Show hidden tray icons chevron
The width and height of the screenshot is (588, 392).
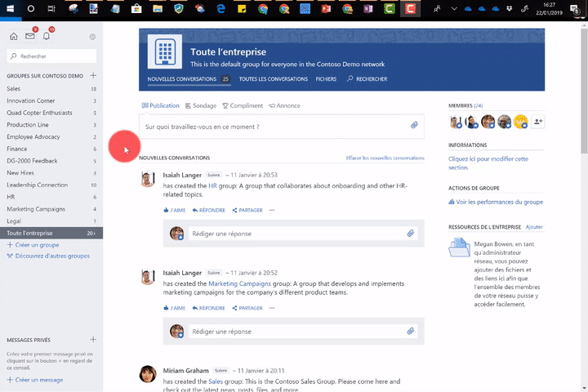[x=454, y=9]
